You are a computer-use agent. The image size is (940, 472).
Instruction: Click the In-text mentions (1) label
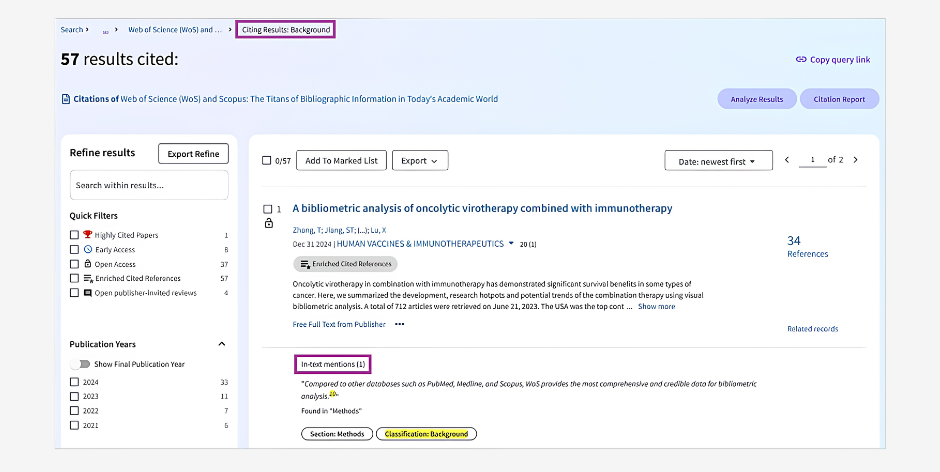(333, 364)
